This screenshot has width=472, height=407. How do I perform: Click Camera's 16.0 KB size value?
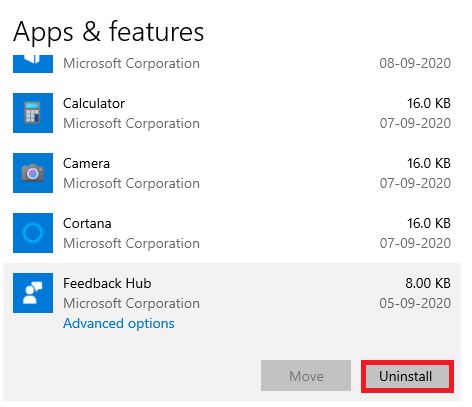point(429,163)
